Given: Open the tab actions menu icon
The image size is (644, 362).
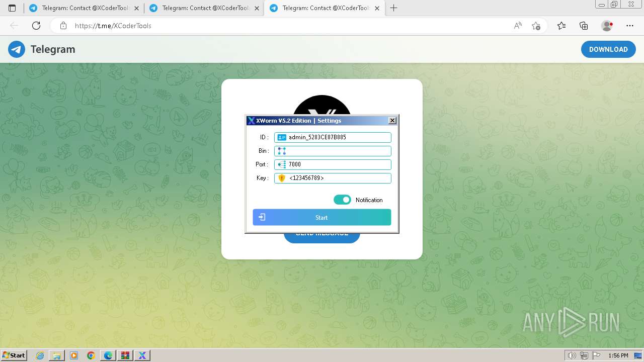Looking at the screenshot, I should tap(12, 8).
